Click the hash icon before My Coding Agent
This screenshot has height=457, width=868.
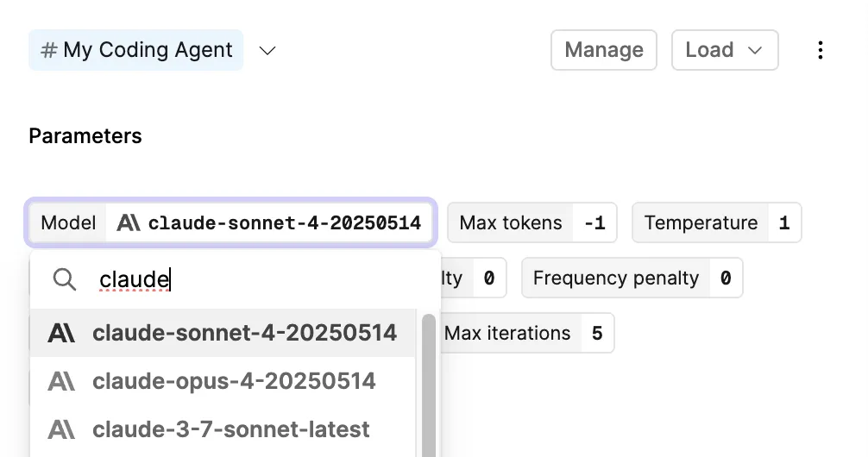(48, 50)
